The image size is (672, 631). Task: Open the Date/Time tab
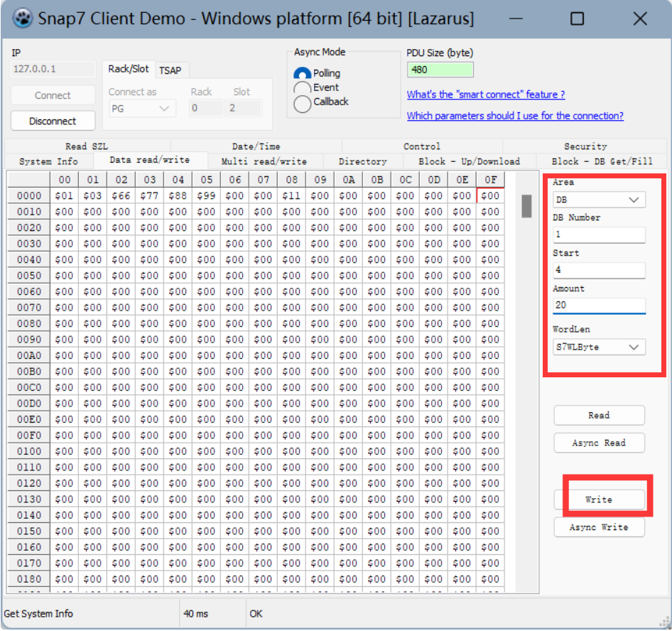[256, 146]
